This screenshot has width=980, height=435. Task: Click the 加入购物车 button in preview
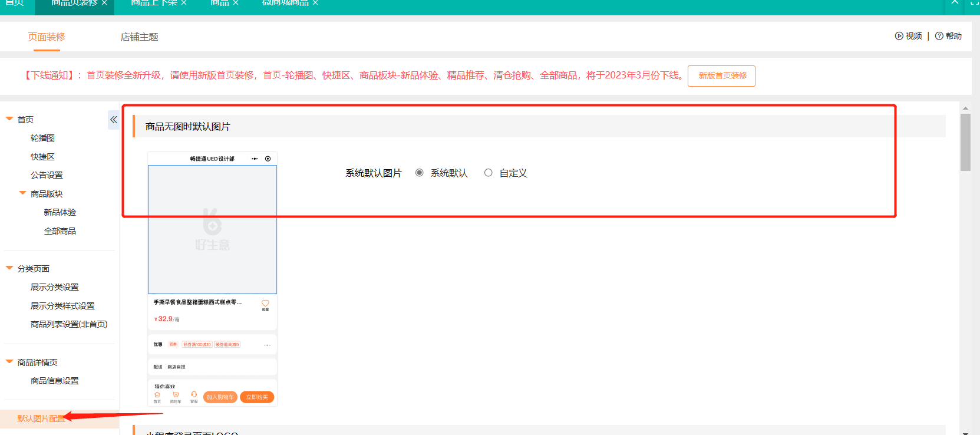pos(220,397)
